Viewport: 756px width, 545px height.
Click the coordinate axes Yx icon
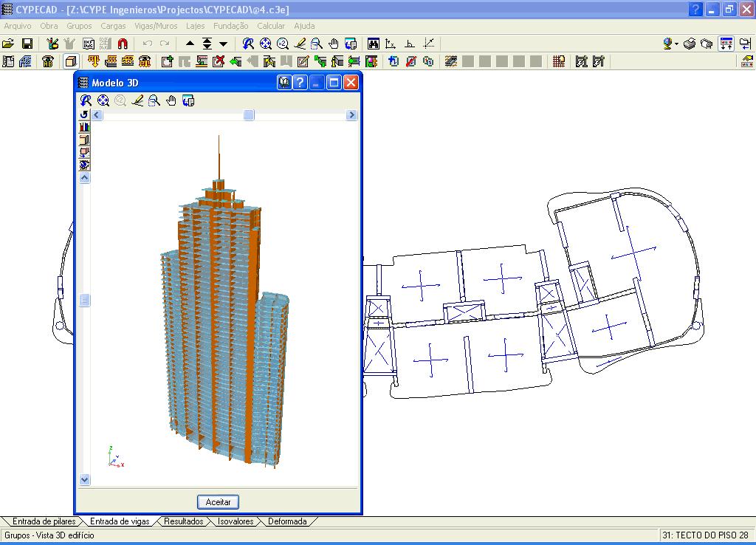tap(391, 44)
